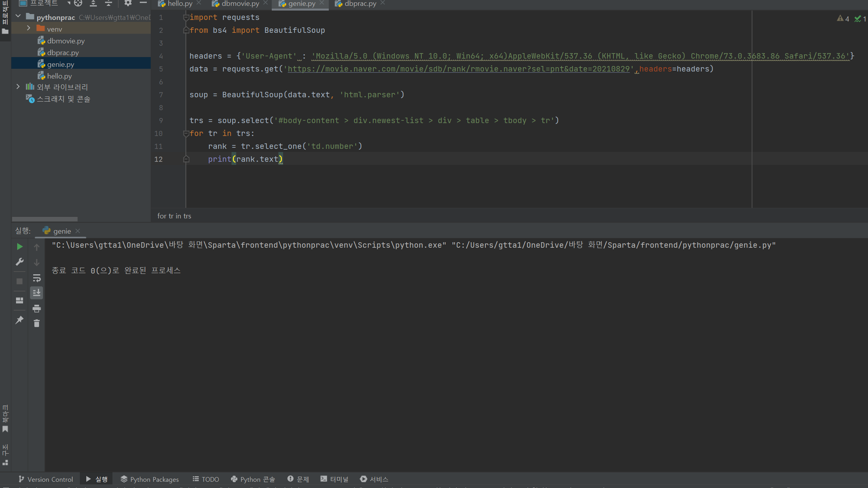Close the dbprac.py tab
Viewport: 868px width, 488px height.
[x=383, y=3]
